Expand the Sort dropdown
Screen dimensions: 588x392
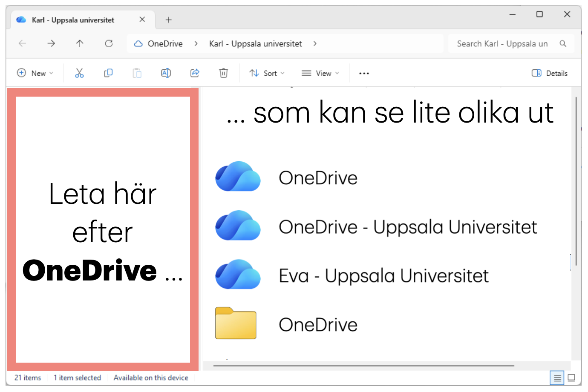[267, 73]
